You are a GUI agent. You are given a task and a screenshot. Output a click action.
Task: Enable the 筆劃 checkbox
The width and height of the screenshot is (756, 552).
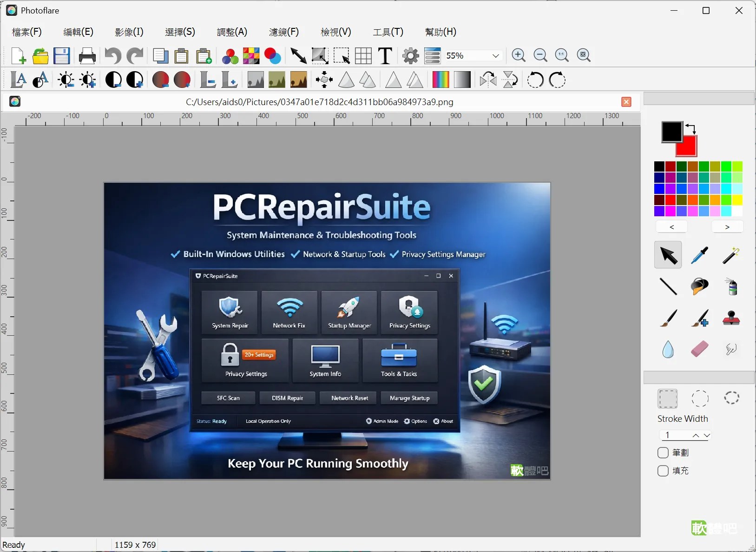tap(663, 453)
